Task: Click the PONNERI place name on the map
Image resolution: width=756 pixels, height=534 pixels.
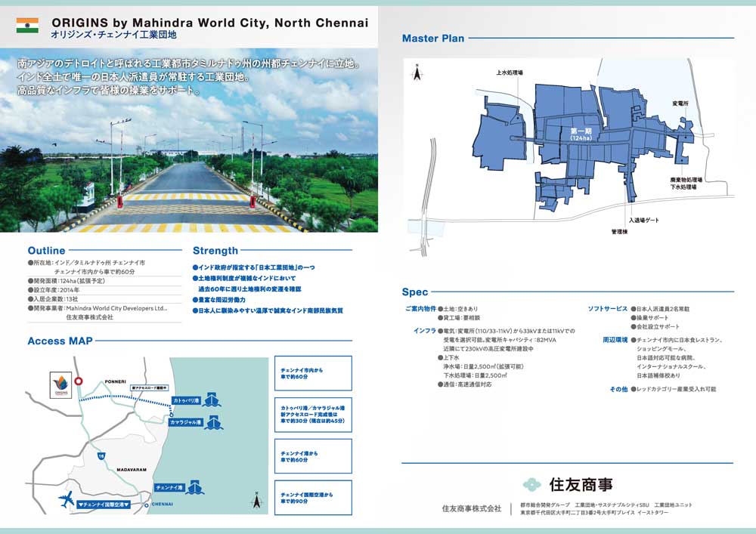Action: pos(115,381)
